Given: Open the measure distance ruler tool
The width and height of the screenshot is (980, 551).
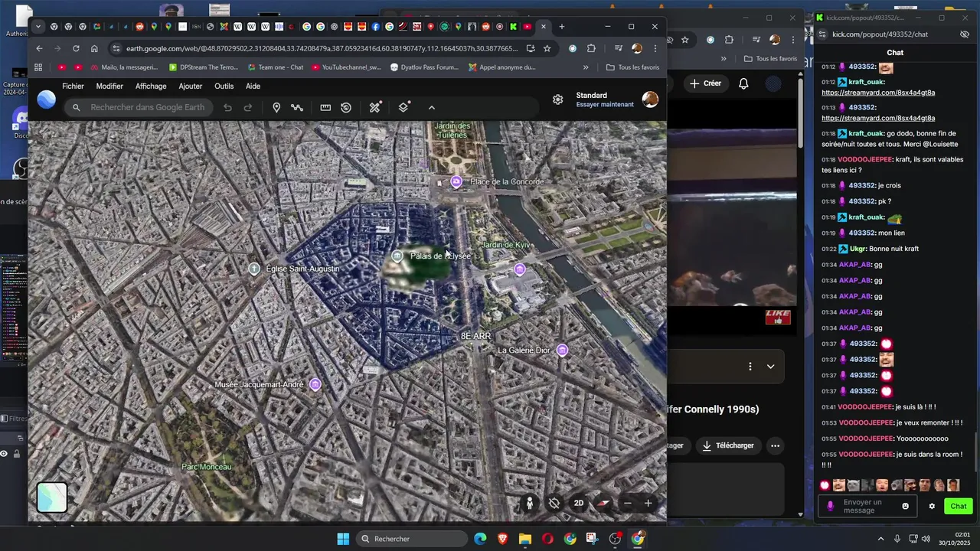Looking at the screenshot, I should pyautogui.click(x=325, y=108).
